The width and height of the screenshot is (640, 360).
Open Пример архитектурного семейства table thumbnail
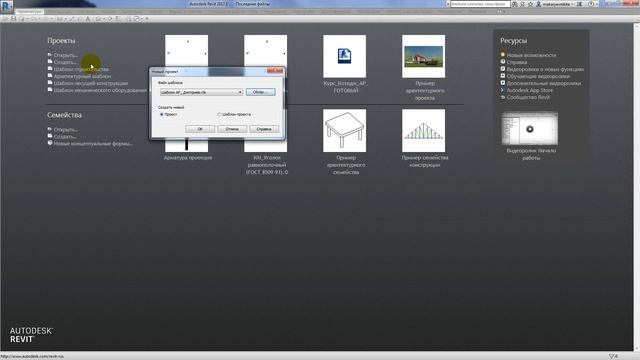(344, 131)
